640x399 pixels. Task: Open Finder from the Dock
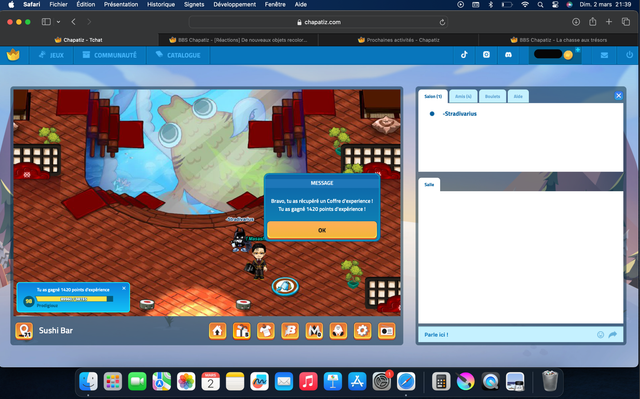88,381
